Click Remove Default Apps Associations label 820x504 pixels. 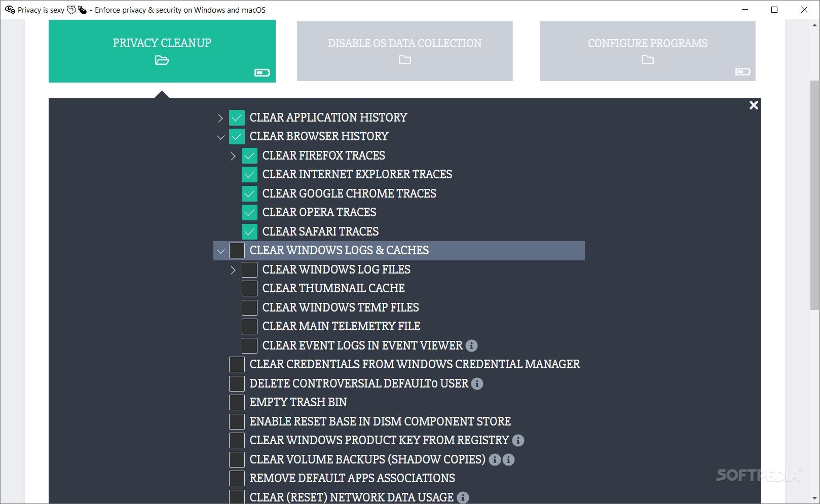(x=352, y=478)
